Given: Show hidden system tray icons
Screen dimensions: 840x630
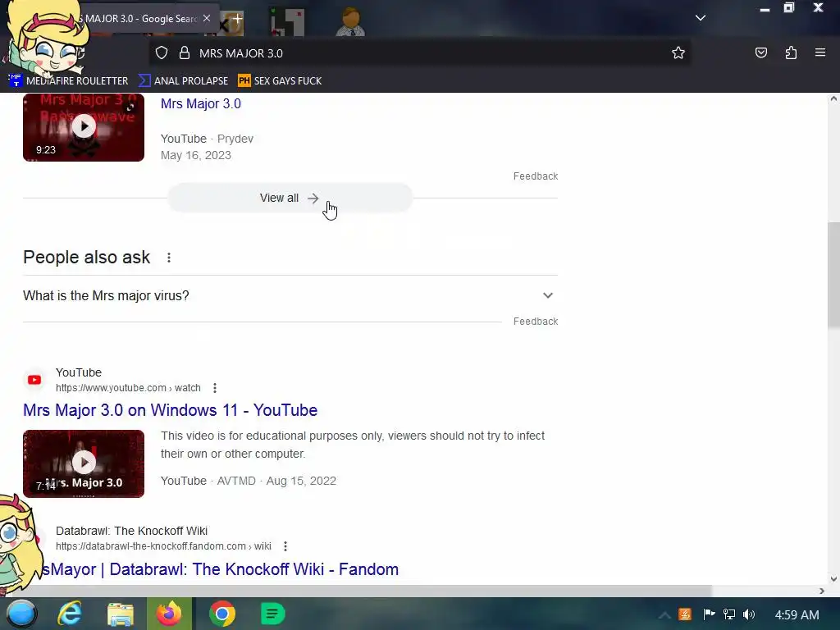Looking at the screenshot, I should click(664, 615).
